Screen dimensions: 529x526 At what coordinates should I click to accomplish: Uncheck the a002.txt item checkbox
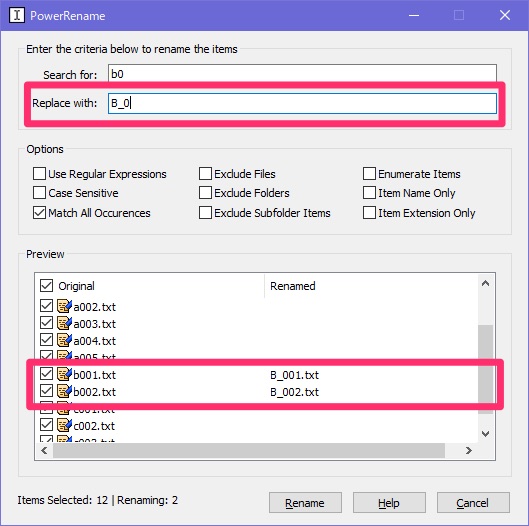(x=46, y=306)
